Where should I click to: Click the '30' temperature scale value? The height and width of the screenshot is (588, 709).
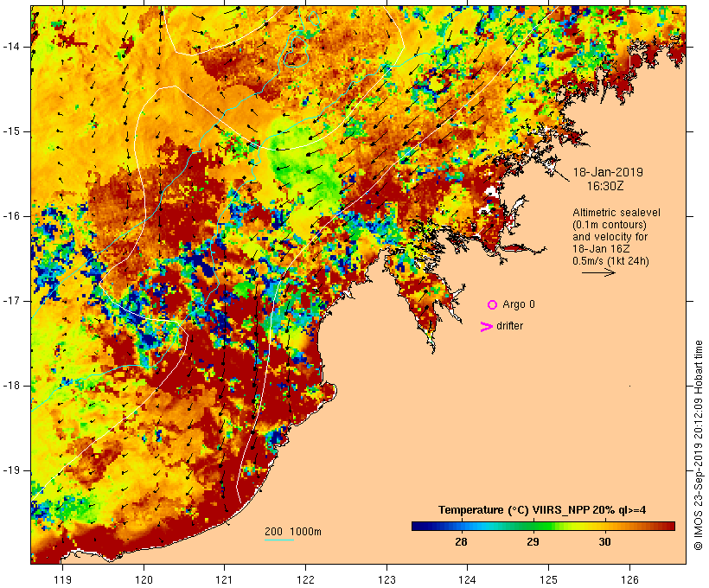coord(604,542)
